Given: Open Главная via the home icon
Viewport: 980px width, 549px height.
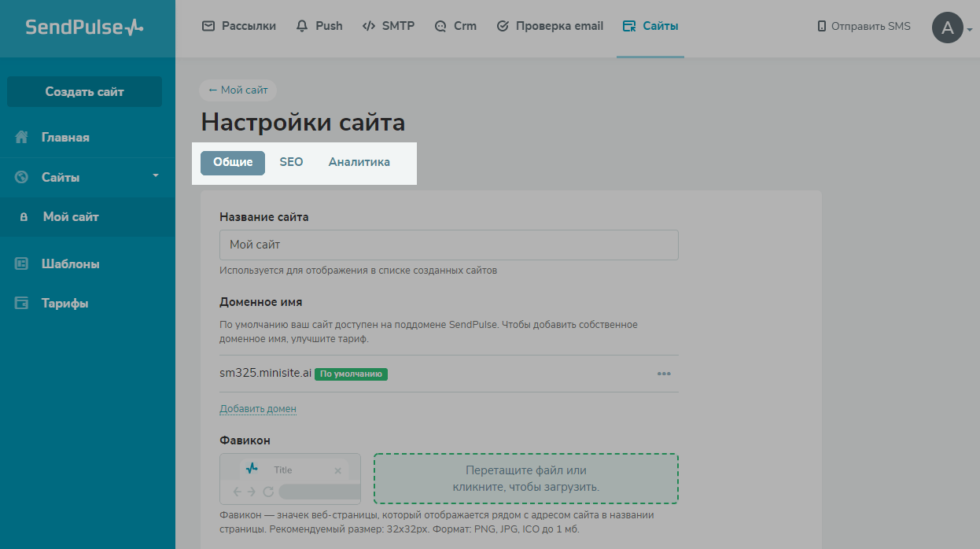Looking at the screenshot, I should coord(21,136).
